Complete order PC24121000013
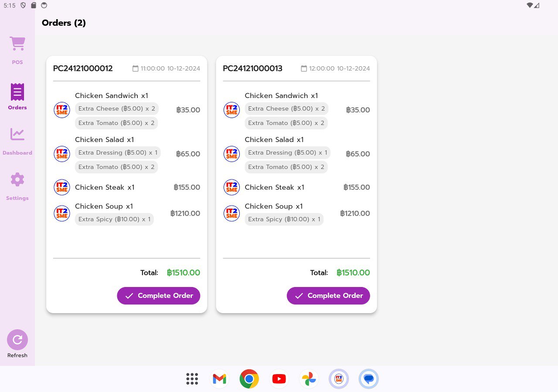558x392 pixels. point(328,296)
